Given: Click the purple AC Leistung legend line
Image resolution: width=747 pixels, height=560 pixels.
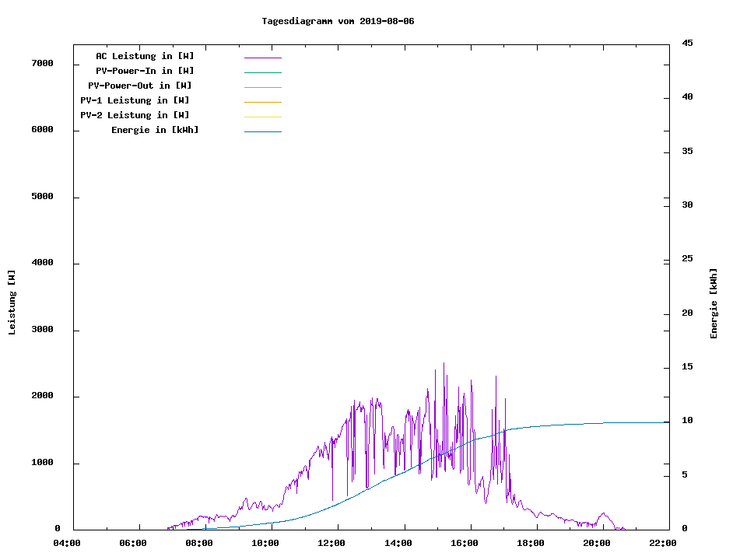Looking at the screenshot, I should (x=262, y=58).
